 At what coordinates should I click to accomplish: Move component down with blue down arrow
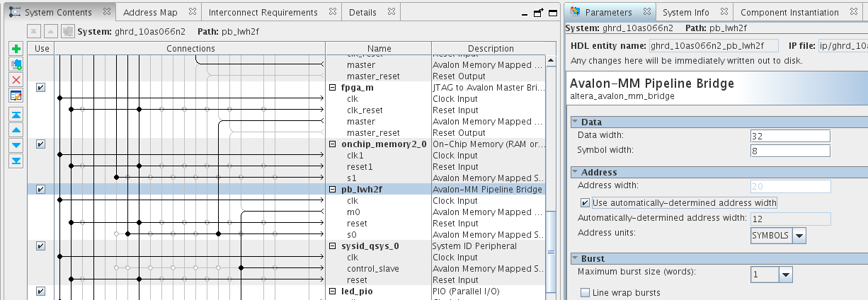click(x=16, y=146)
